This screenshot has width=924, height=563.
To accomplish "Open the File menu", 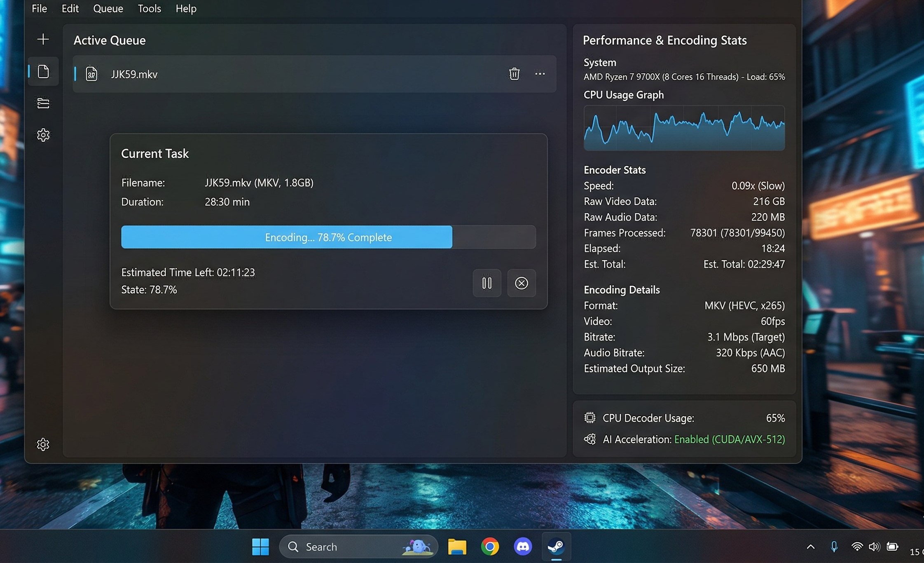I will coord(40,9).
